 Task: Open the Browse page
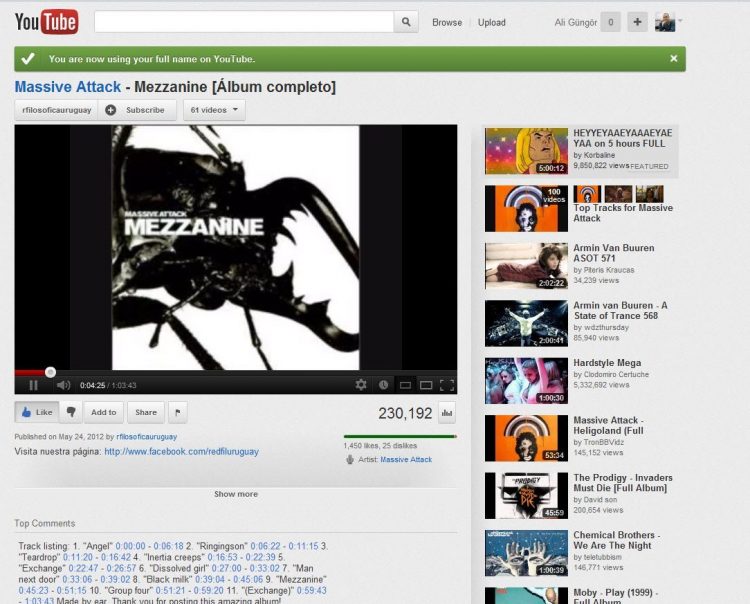click(447, 22)
